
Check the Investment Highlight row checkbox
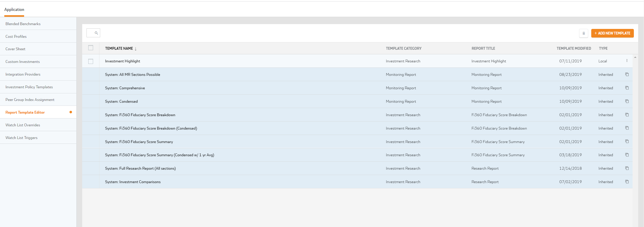tap(91, 61)
